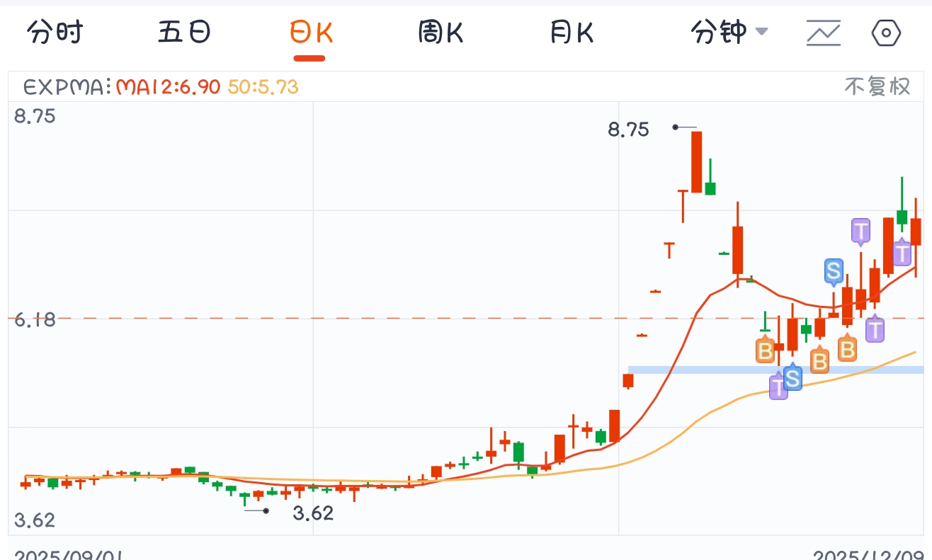Viewport: 932px width, 560px height.
Task: Click the lower blue S sell marker
Action: (792, 379)
